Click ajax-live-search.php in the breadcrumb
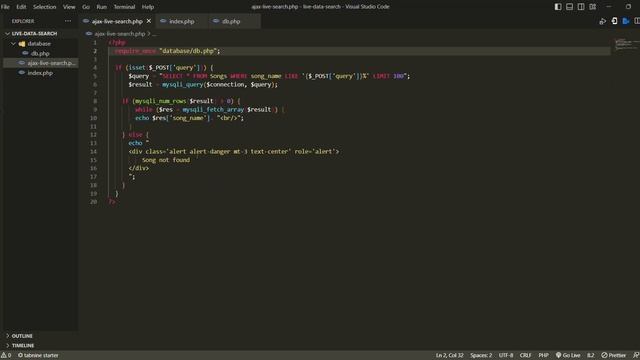640x360 pixels. (120, 34)
